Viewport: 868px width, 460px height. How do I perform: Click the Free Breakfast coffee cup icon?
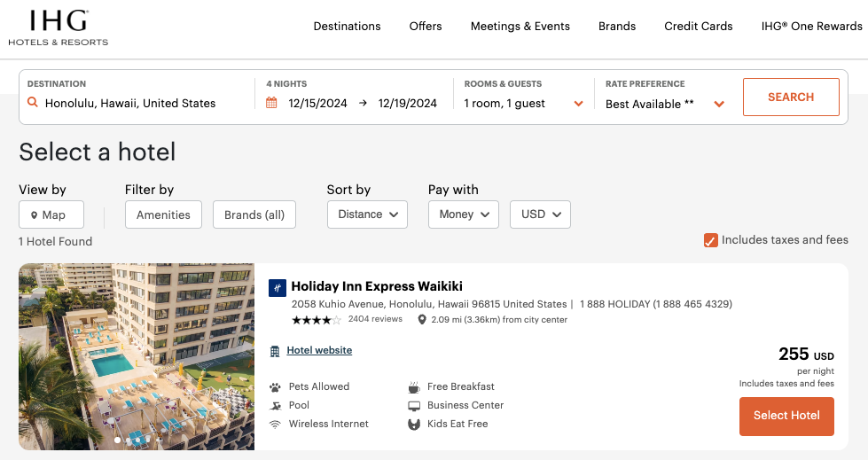click(414, 387)
